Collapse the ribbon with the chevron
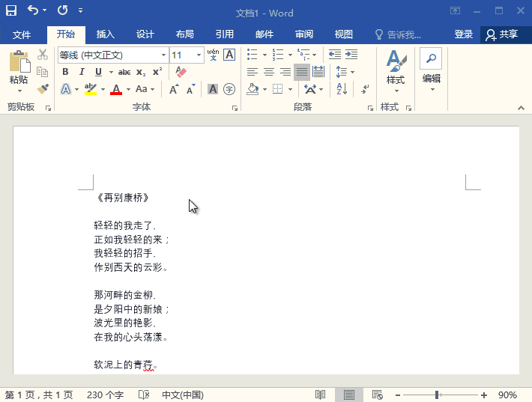This screenshot has height=402, width=532. tap(522, 108)
